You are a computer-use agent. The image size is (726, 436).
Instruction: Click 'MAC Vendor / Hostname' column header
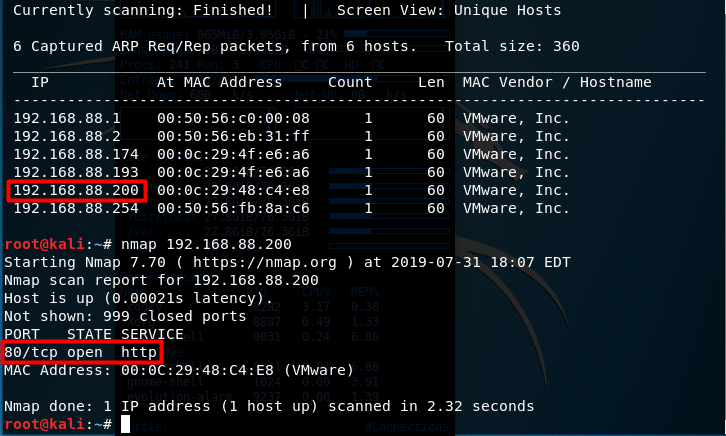[557, 82]
